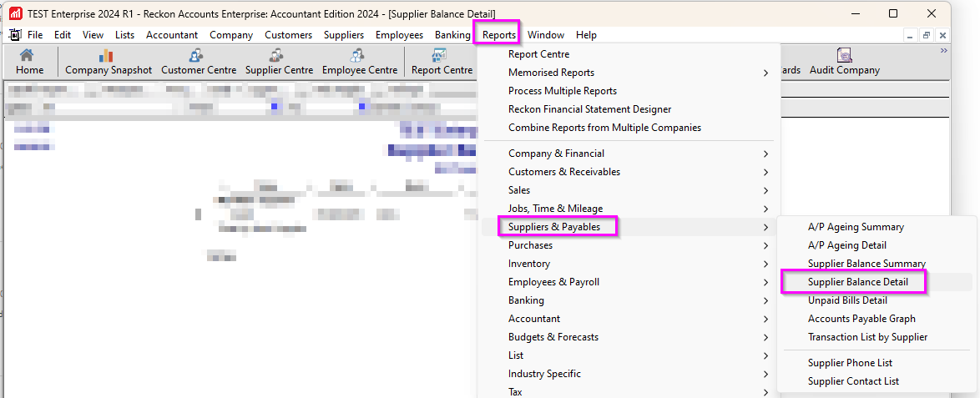Image resolution: width=980 pixels, height=398 pixels.
Task: Expand the Tax reports submenu
Action: click(x=628, y=392)
